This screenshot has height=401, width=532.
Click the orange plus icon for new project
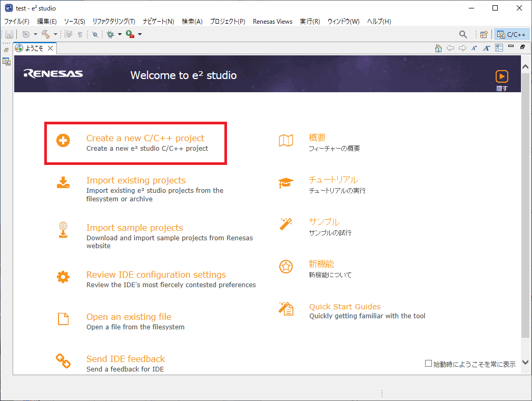click(63, 140)
